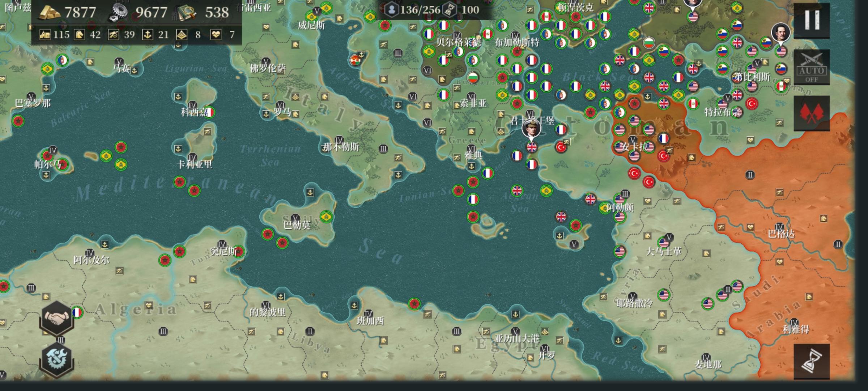868x391 pixels.
Task: Tap the gear industry icon showing 9677
Action: pos(118,13)
